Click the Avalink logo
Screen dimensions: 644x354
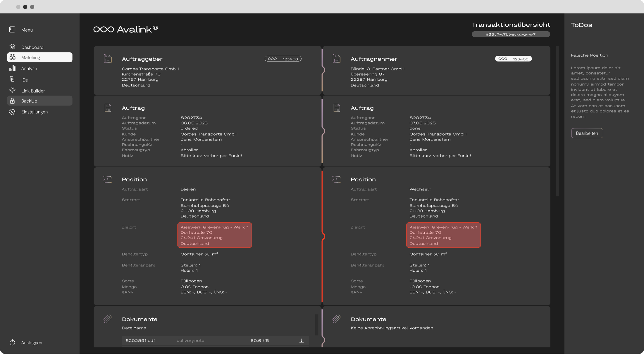[126, 29]
